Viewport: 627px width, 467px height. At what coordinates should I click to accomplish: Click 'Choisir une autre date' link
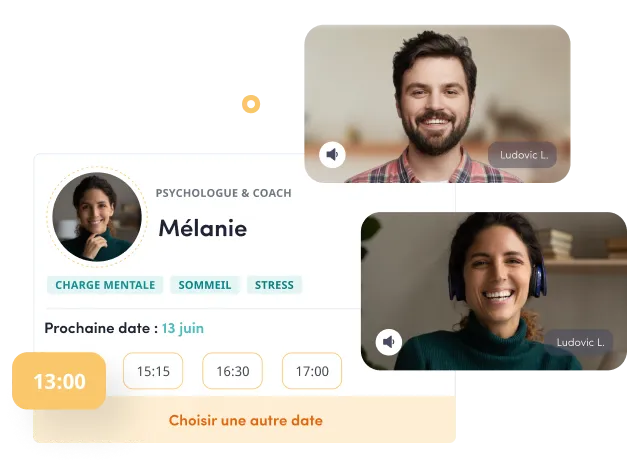(x=246, y=421)
